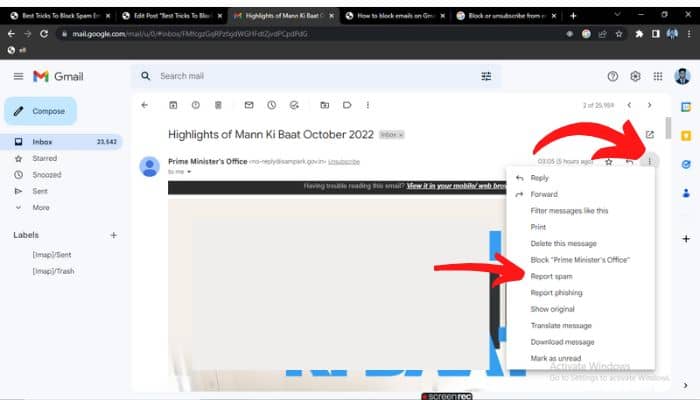Open Google Tasks side panel icon
Viewport: 700px width, 400px height.
point(686,164)
